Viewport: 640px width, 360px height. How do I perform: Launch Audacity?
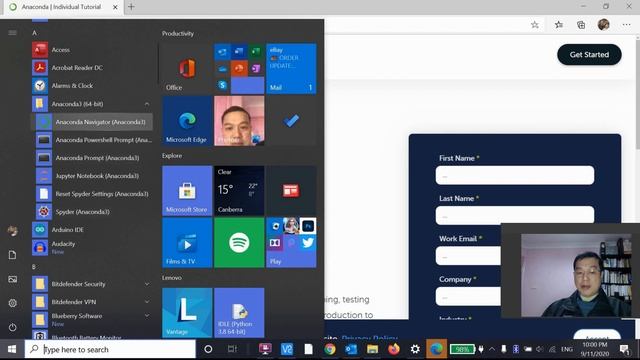click(x=92, y=247)
